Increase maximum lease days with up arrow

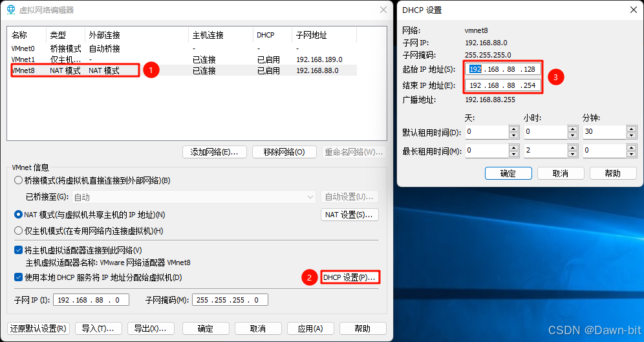click(514, 148)
